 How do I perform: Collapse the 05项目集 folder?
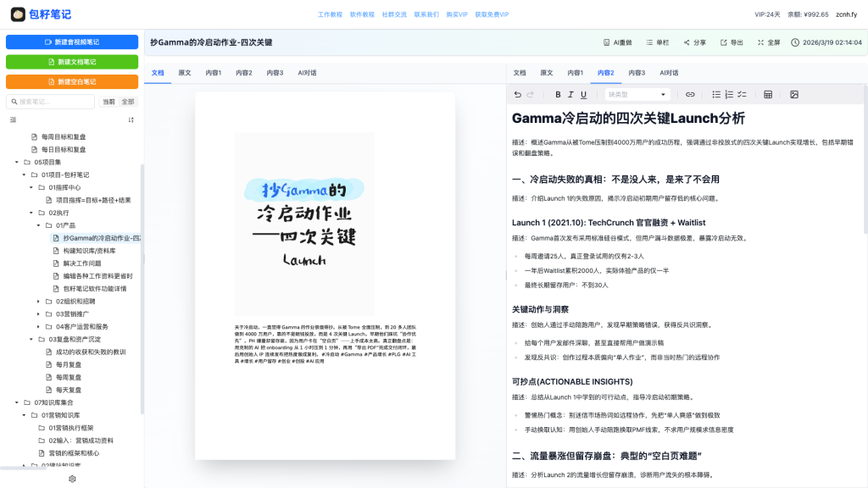point(16,162)
